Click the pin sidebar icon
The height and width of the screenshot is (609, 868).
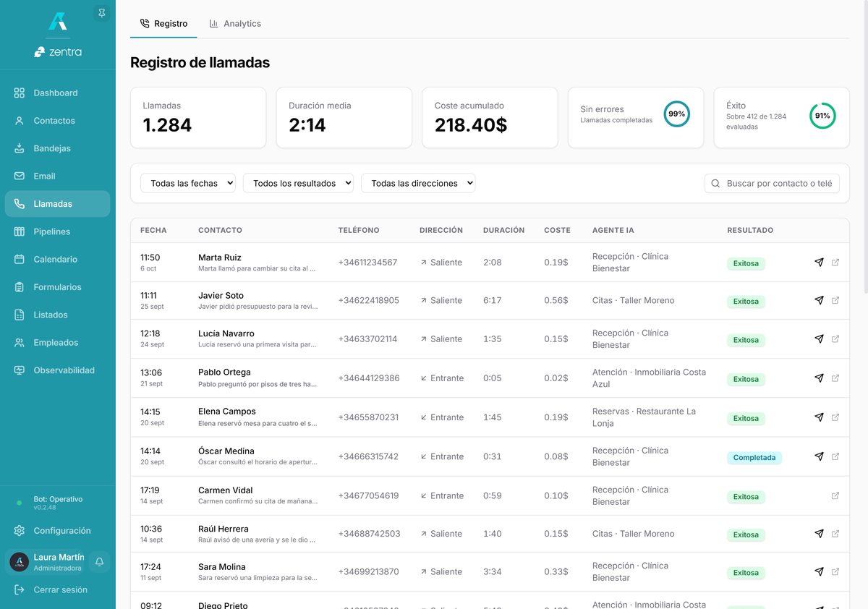click(101, 13)
